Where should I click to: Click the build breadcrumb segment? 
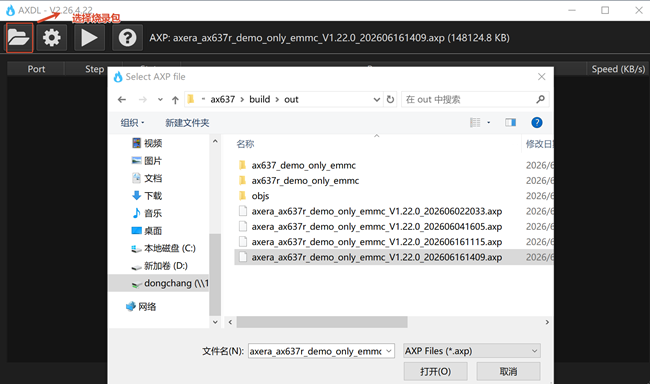click(260, 100)
